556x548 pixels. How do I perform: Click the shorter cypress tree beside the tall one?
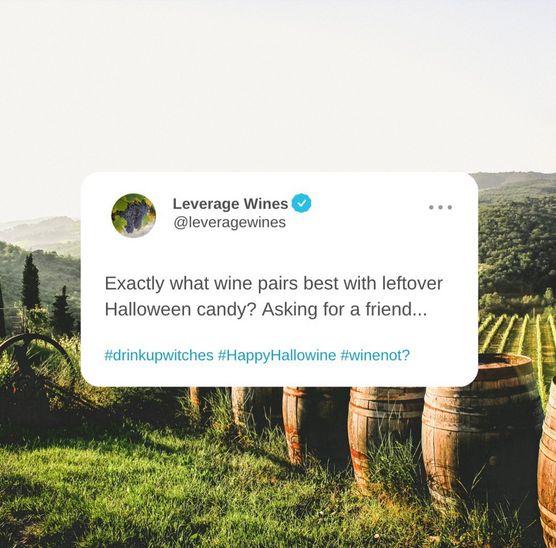point(62,312)
